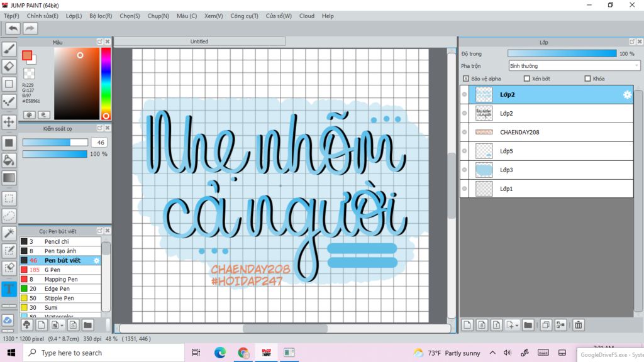644x362 pixels.
Task: Open settings gear of selected Lớp2 layer
Action: coord(627,94)
